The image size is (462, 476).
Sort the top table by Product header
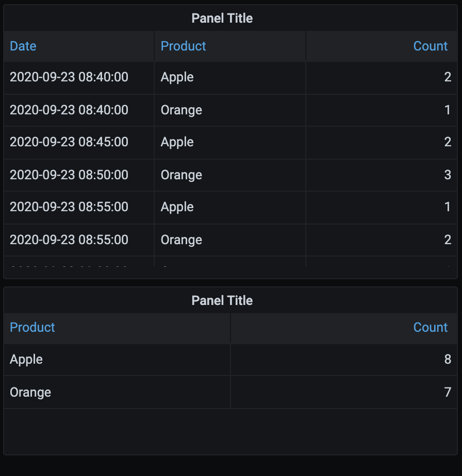point(184,46)
